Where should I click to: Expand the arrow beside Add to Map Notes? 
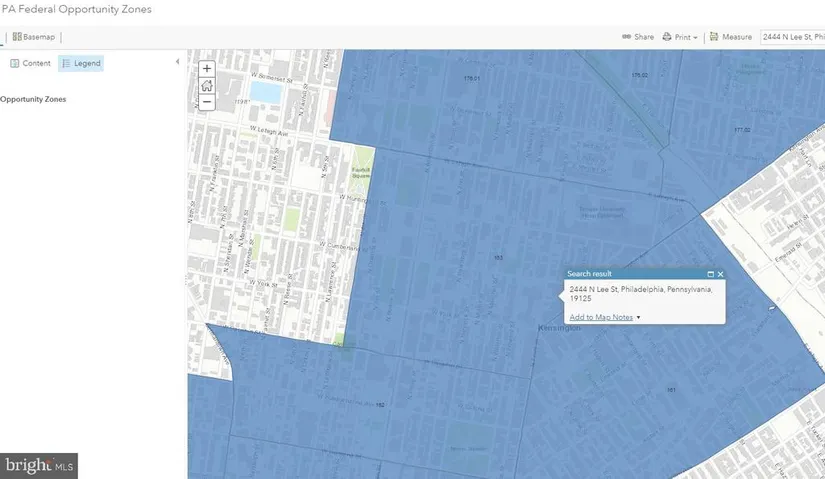click(x=638, y=317)
